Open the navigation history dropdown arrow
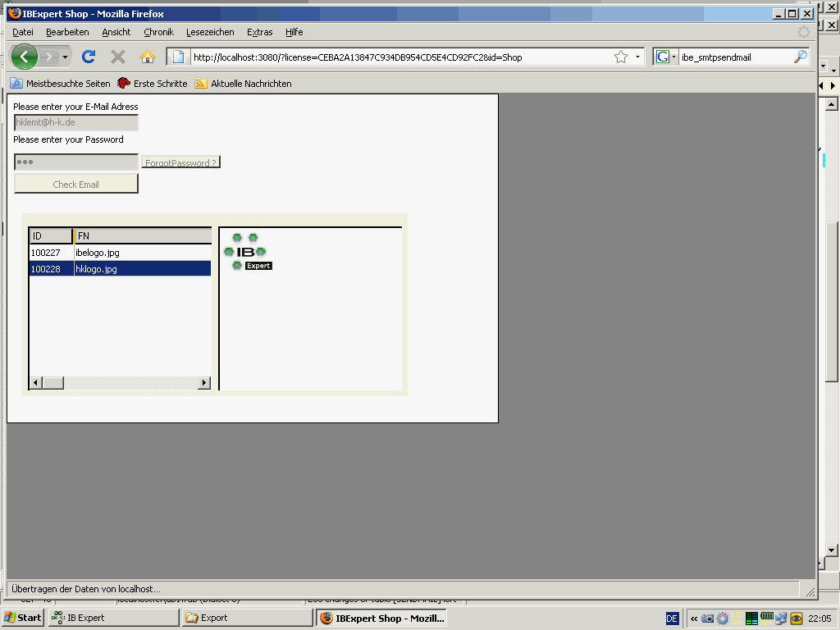Viewport: 840px width, 630px height. pyautogui.click(x=65, y=57)
